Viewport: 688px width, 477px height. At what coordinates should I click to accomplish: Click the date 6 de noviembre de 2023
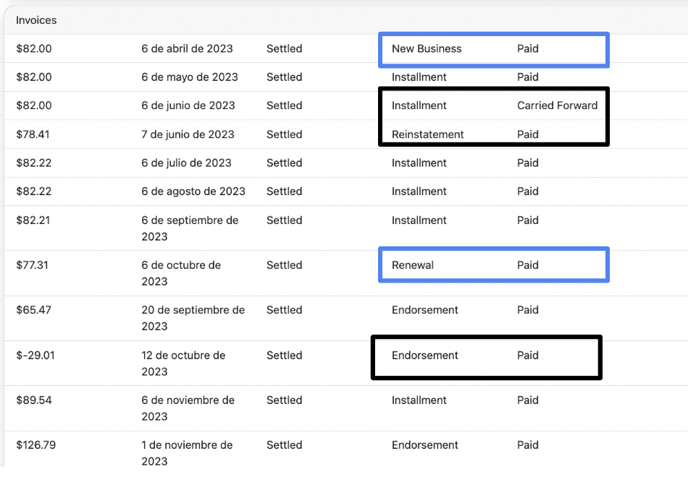click(188, 408)
